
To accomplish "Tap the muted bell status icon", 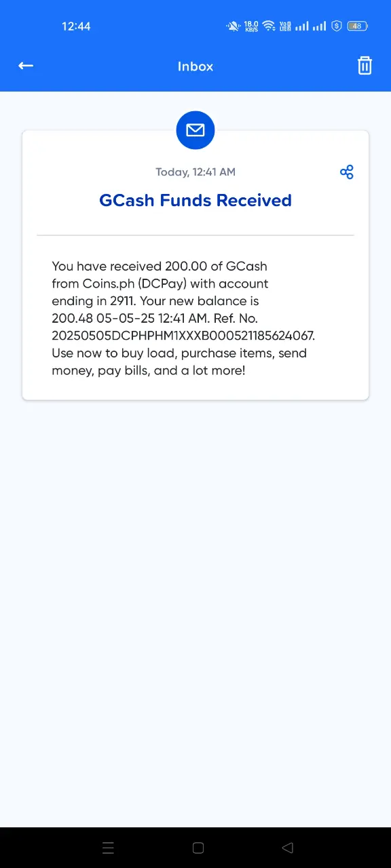I will (234, 26).
